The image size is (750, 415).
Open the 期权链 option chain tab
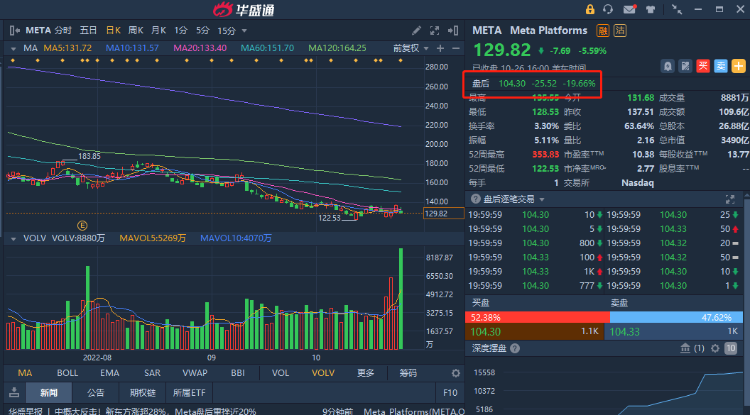coord(143,393)
